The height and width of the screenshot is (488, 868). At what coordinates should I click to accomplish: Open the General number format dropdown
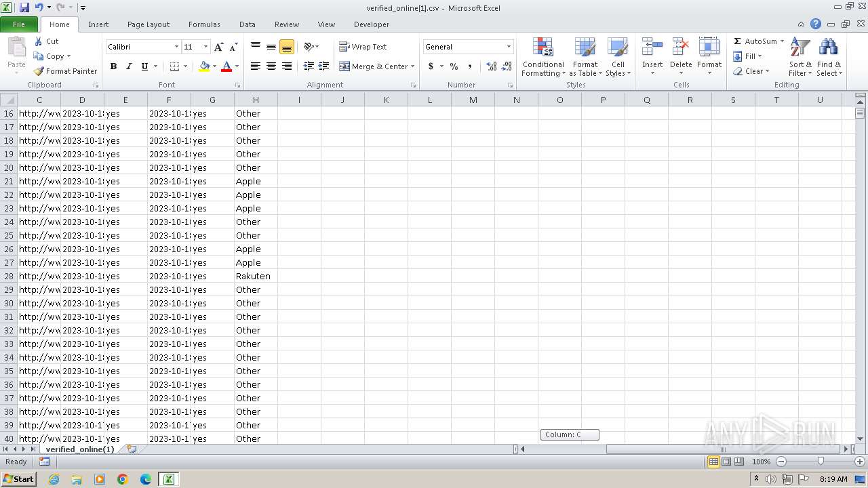[509, 47]
